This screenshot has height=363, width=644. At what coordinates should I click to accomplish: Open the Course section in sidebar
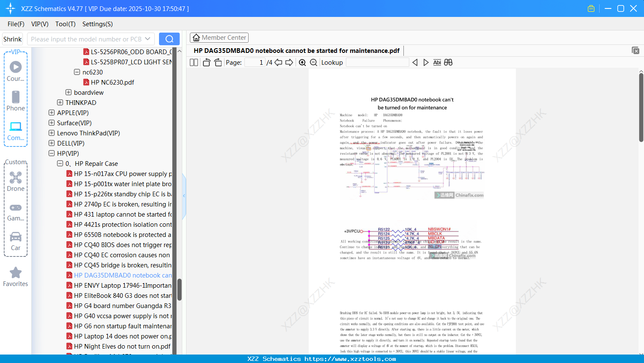pyautogui.click(x=16, y=71)
